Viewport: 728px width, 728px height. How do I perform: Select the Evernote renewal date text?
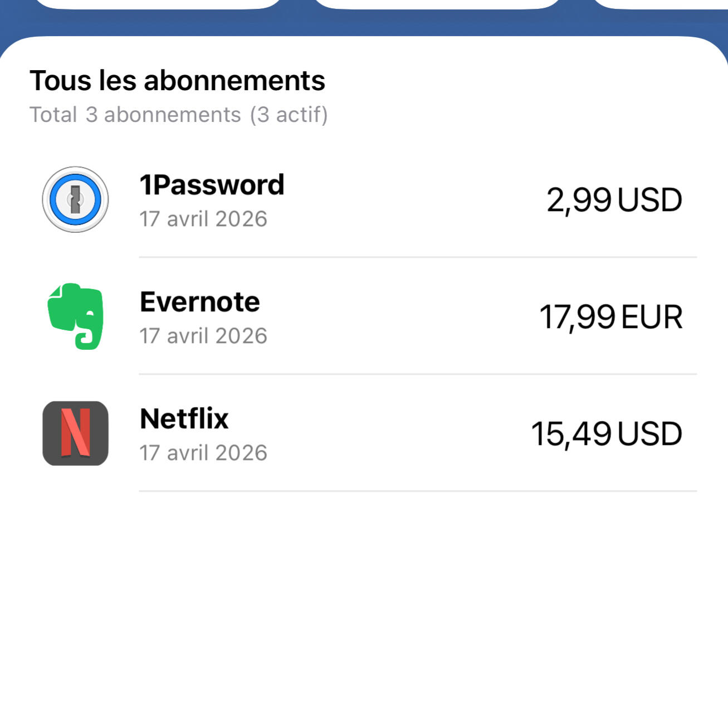[203, 336]
